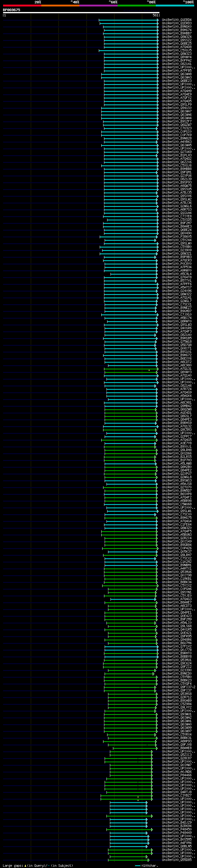197x868 pixels.
Task: Select the UniRef100_A8C981 label
Action: click(x=177, y=403)
